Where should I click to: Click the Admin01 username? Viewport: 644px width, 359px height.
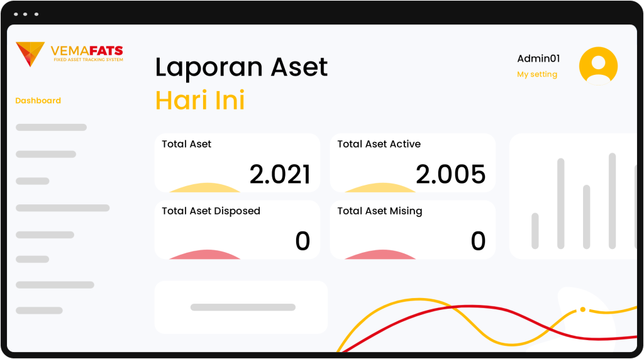click(538, 58)
